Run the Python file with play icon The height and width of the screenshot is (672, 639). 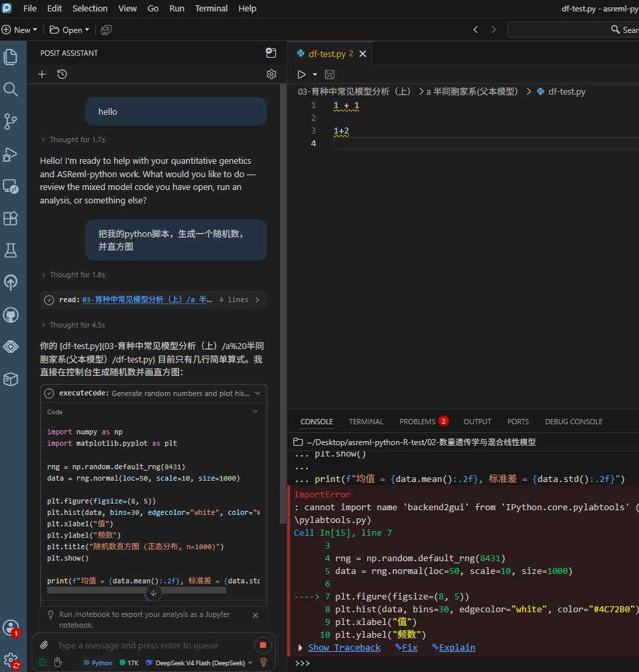point(302,75)
